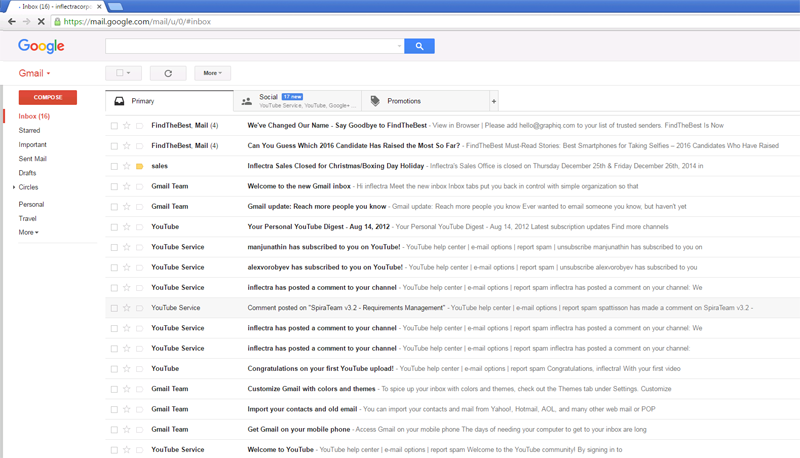This screenshot has height=458, width=800.
Task: Open the Gmail product switcher dropdown
Action: (x=34, y=73)
